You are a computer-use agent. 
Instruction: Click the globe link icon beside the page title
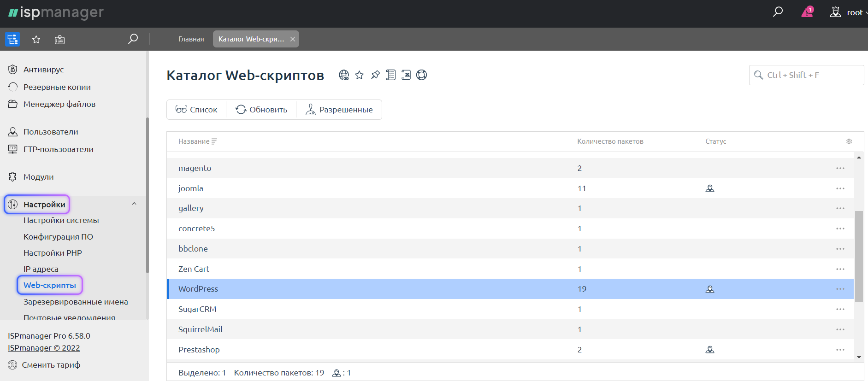(344, 75)
